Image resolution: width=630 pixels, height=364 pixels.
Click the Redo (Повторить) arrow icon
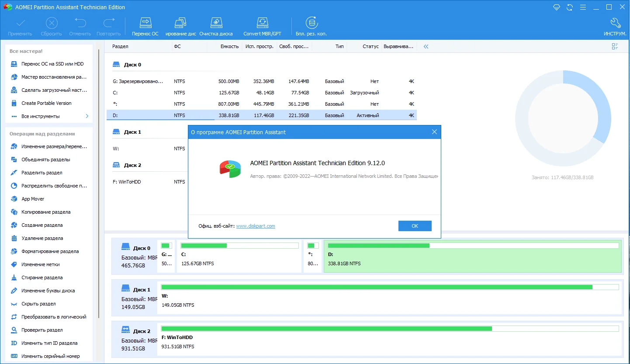tap(108, 23)
